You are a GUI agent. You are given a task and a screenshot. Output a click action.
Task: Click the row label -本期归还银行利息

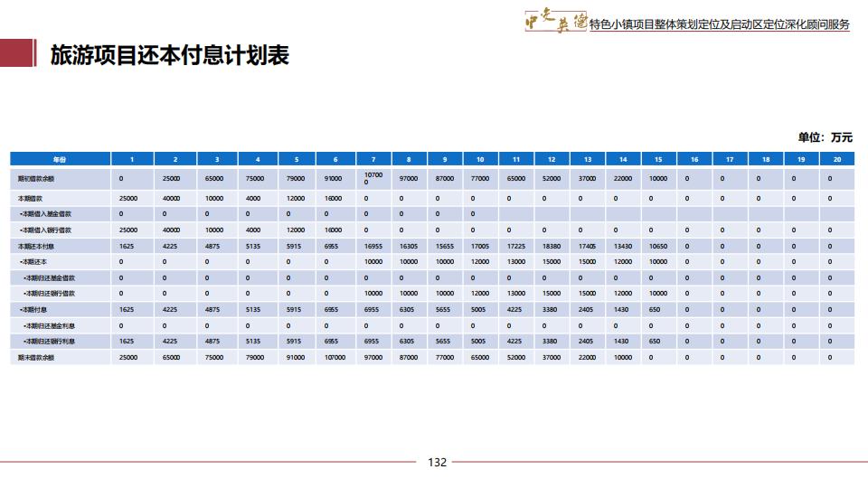coord(49,342)
